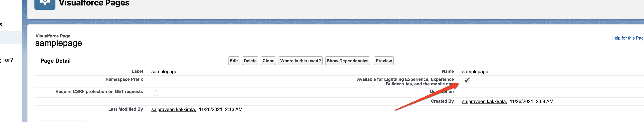Screen dimensions: 644x122
Task: Click the large samplepage page title
Action: tap(59, 43)
